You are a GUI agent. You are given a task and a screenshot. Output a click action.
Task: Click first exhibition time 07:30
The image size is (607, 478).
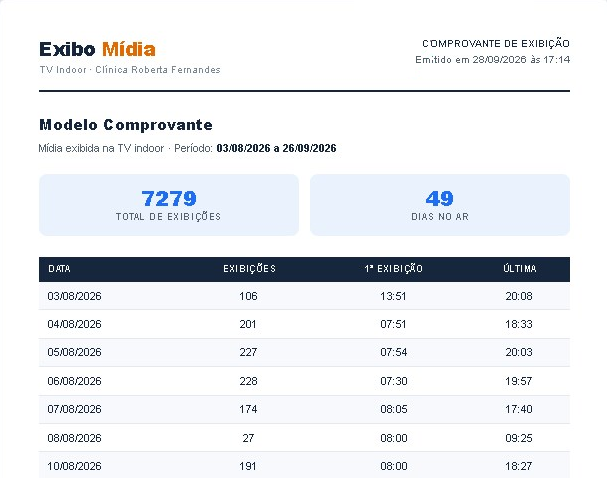pos(394,381)
